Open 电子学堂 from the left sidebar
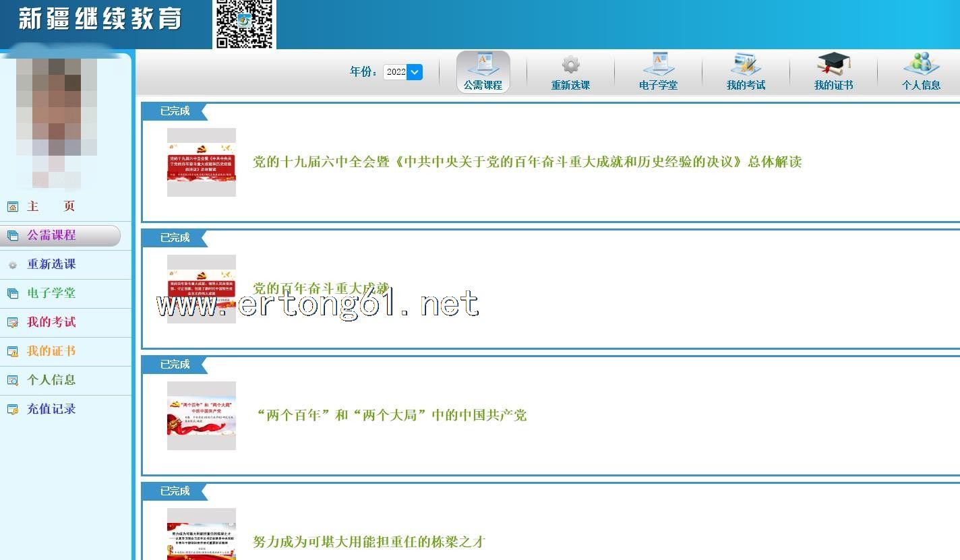The width and height of the screenshot is (960, 560). pyautogui.click(x=51, y=293)
